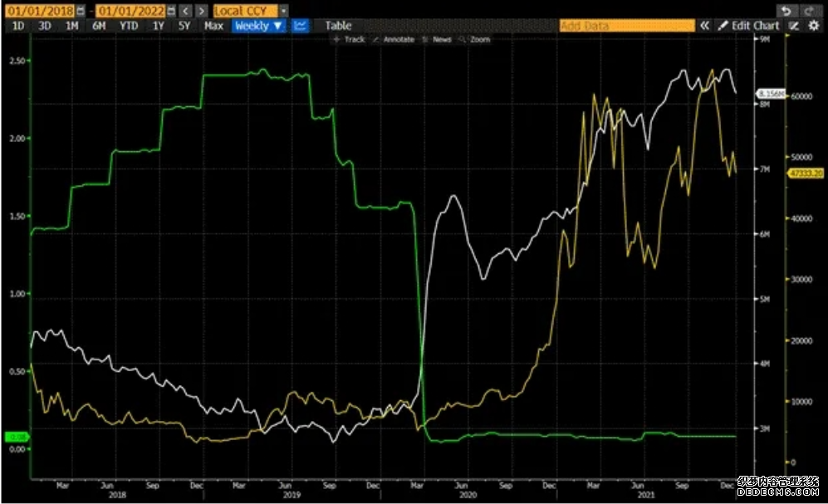Click the redo arrow icon
Viewport: 828px width, 504px height.
(808, 11)
